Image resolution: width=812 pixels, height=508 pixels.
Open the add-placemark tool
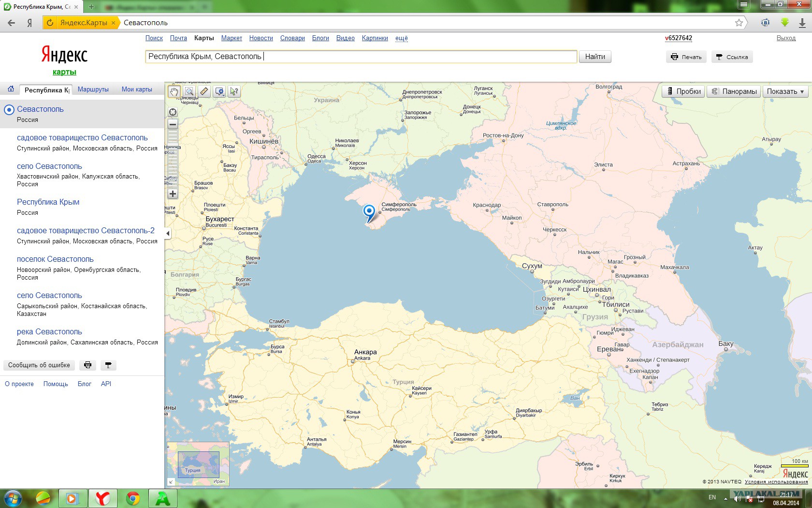pyautogui.click(x=219, y=91)
